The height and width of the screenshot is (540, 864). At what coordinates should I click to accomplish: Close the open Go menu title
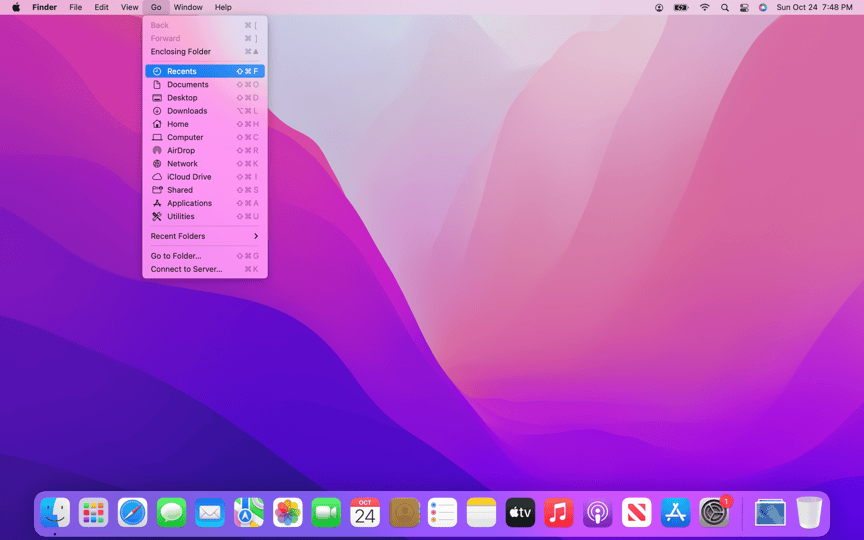(156, 7)
